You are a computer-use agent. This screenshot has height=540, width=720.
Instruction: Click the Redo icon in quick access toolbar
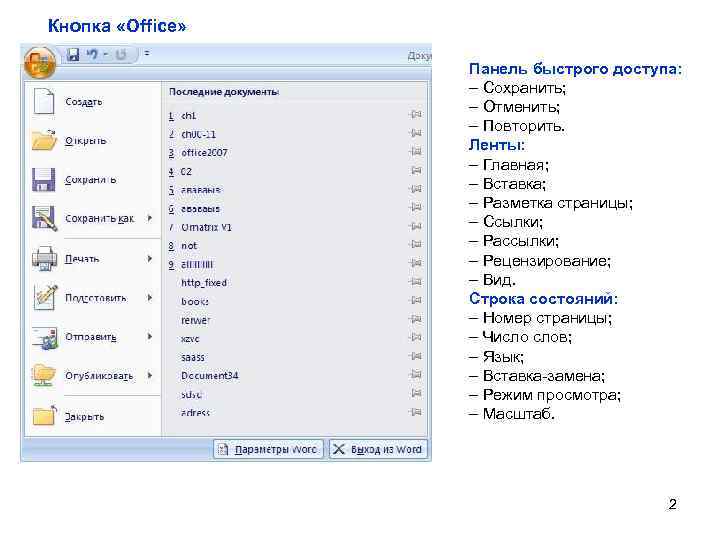click(x=121, y=55)
